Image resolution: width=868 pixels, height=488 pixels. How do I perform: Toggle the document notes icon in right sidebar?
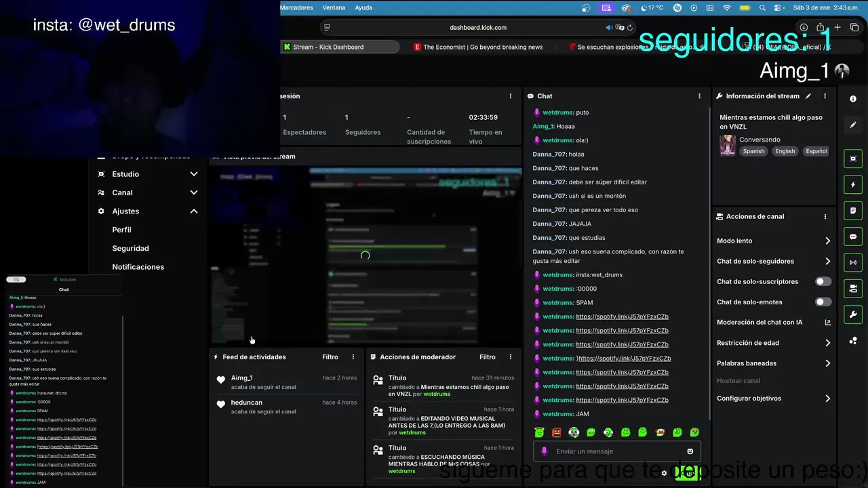853,211
